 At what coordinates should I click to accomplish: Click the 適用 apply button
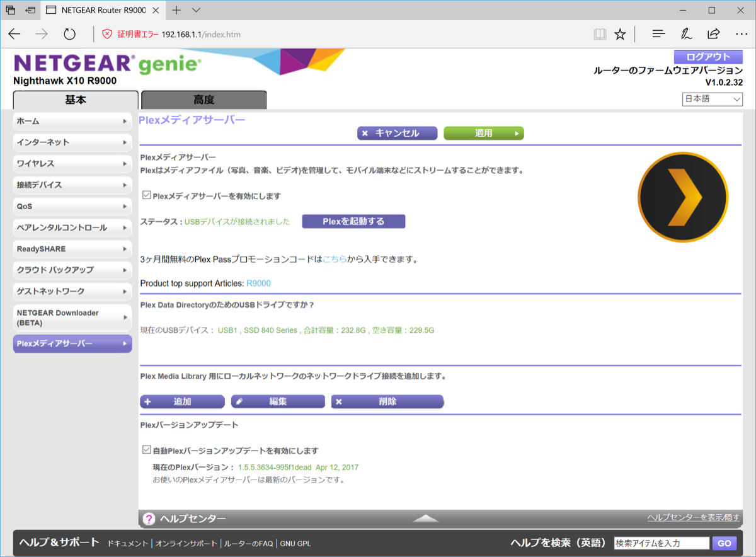(x=483, y=133)
